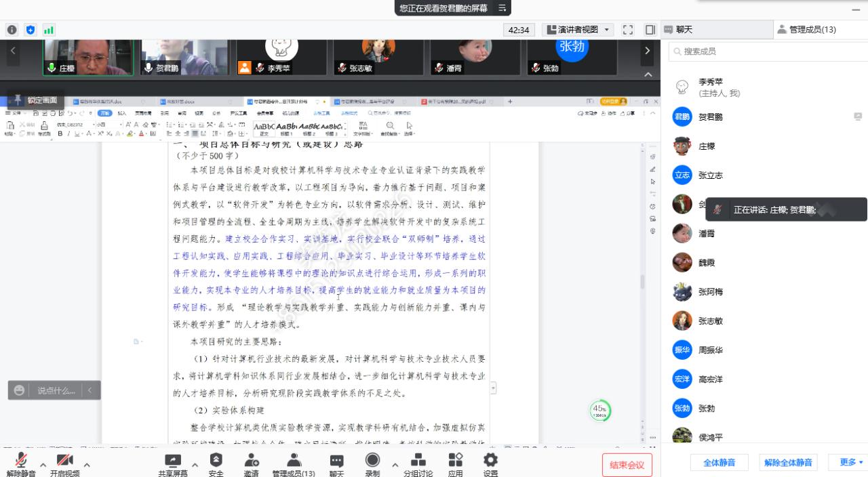The image size is (868, 477).
Task: Click the blue security shield icon
Action: pos(30,30)
